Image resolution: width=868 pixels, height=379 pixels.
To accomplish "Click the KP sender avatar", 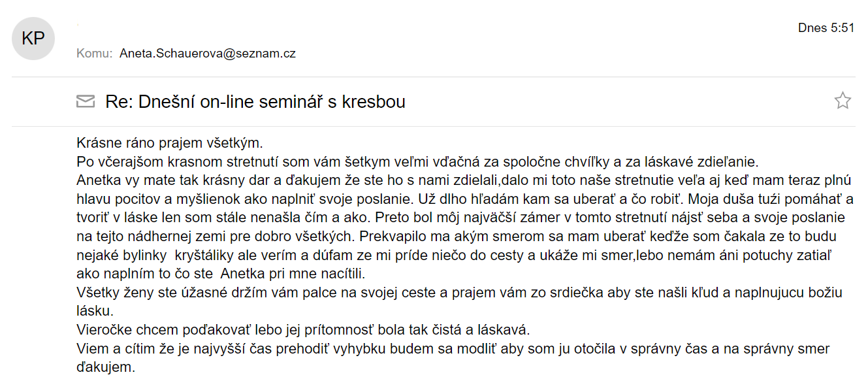I will [x=33, y=39].
